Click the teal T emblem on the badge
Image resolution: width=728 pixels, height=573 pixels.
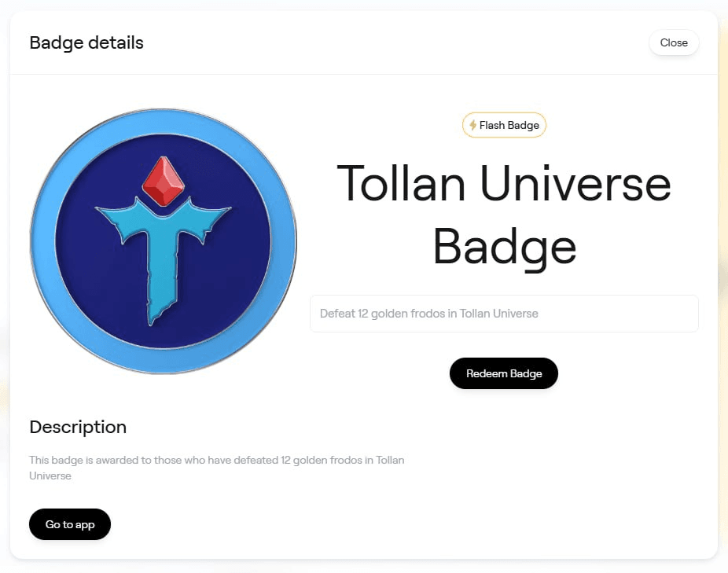point(163,260)
